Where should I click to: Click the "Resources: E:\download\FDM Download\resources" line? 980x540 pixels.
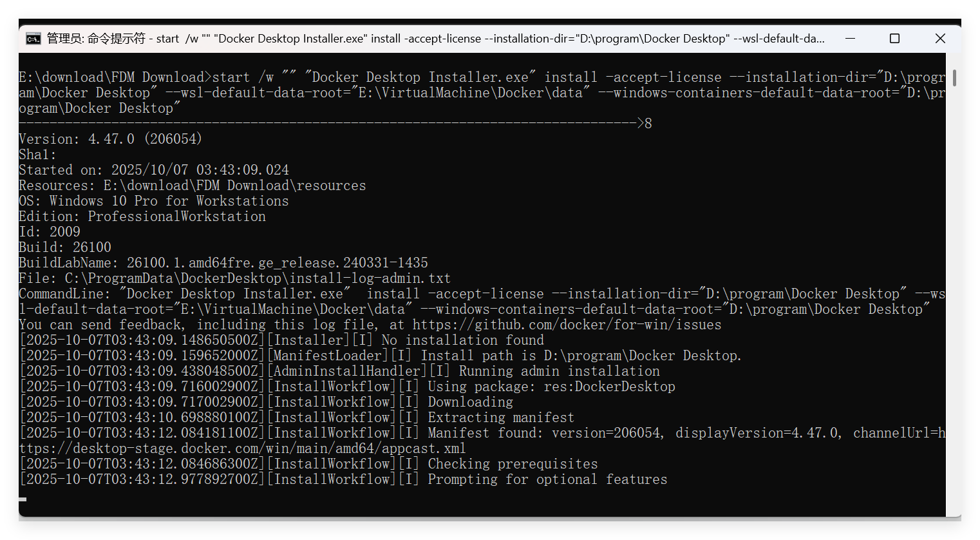pyautogui.click(x=193, y=186)
